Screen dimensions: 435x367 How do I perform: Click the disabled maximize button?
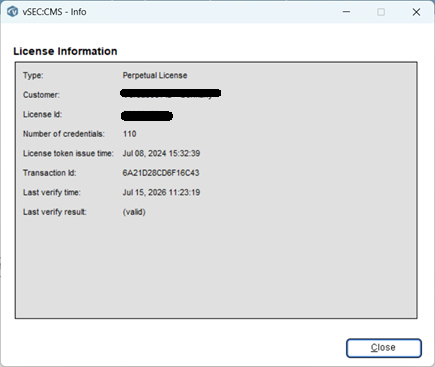pos(381,12)
